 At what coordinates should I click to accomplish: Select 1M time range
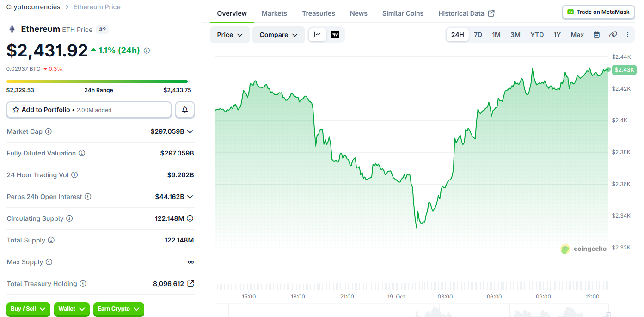496,35
